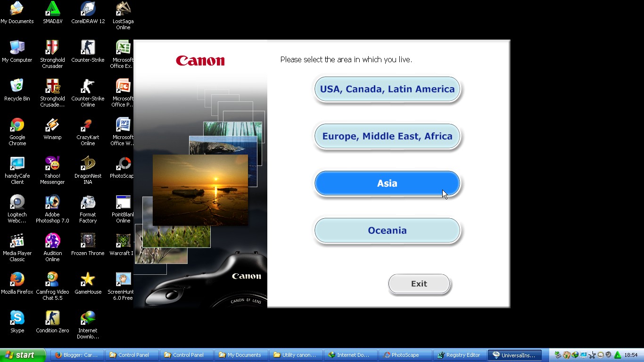The height and width of the screenshot is (362, 644).
Task: Open CorelDRAW 12 shortcut
Action: click(88, 13)
